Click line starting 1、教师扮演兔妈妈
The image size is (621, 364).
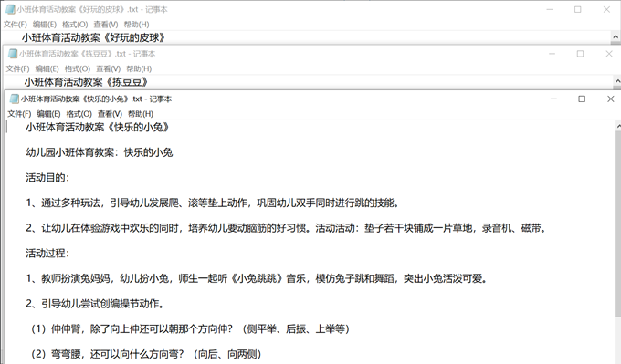[257, 278]
